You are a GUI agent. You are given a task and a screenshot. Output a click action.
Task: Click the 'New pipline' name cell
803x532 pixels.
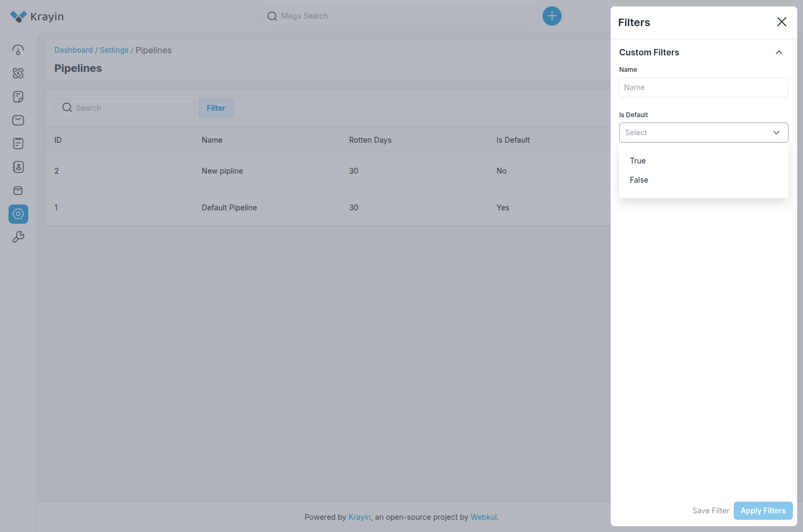point(222,171)
